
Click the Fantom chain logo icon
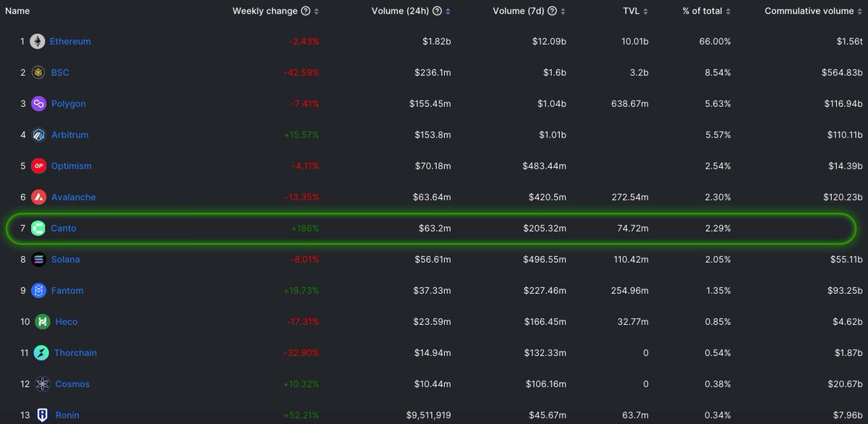(x=38, y=290)
